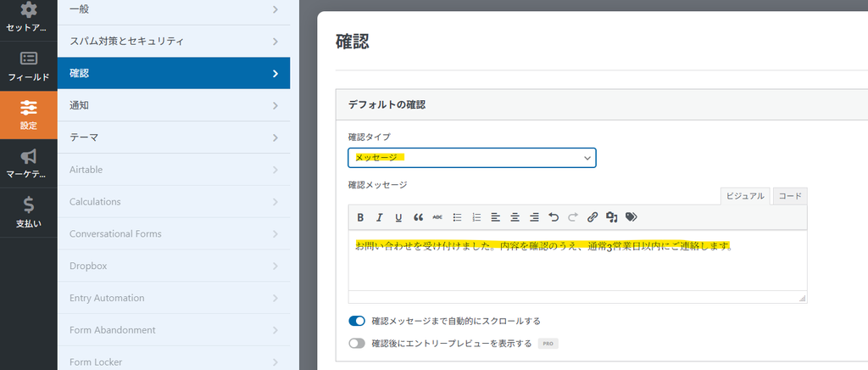Align text right in the editor
The image size is (868, 370).
(534, 218)
